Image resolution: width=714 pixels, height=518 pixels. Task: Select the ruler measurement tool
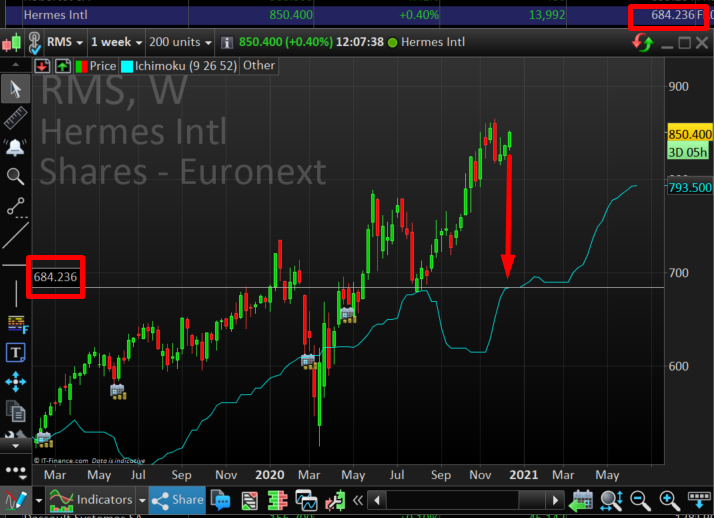[15, 117]
